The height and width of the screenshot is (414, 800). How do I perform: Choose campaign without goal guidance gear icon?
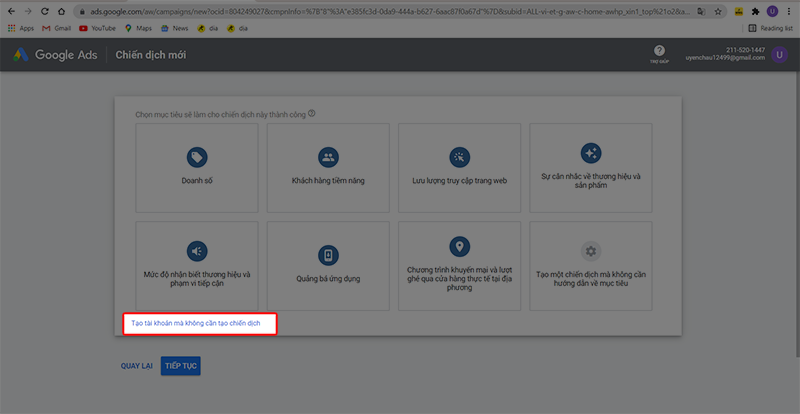(x=590, y=250)
